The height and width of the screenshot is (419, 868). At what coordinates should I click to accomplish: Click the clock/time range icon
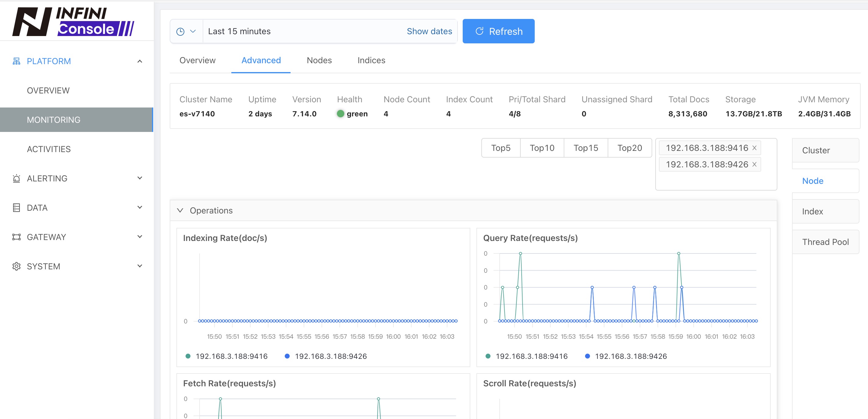pos(180,31)
